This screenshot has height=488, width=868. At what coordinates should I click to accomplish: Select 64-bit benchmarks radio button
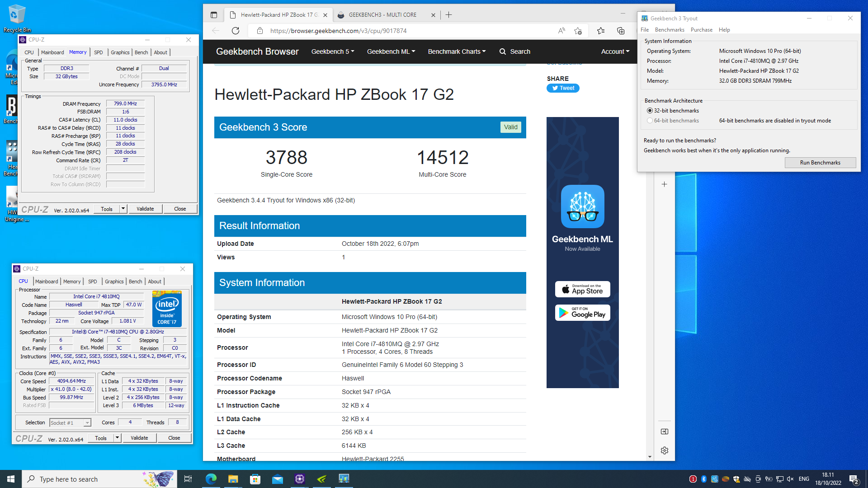pyautogui.click(x=650, y=121)
